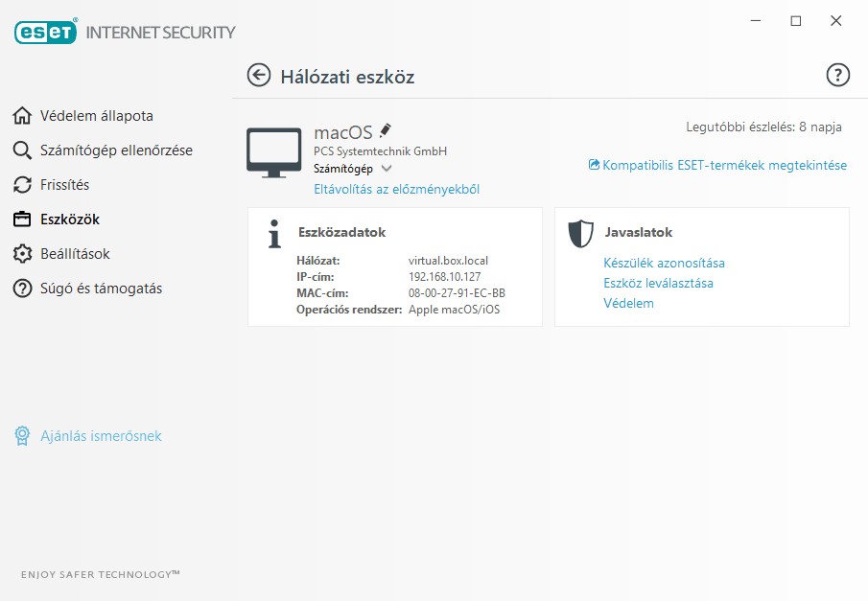Open the Védelem recommendation link
Screen dimensions: 868x601
tap(628, 303)
